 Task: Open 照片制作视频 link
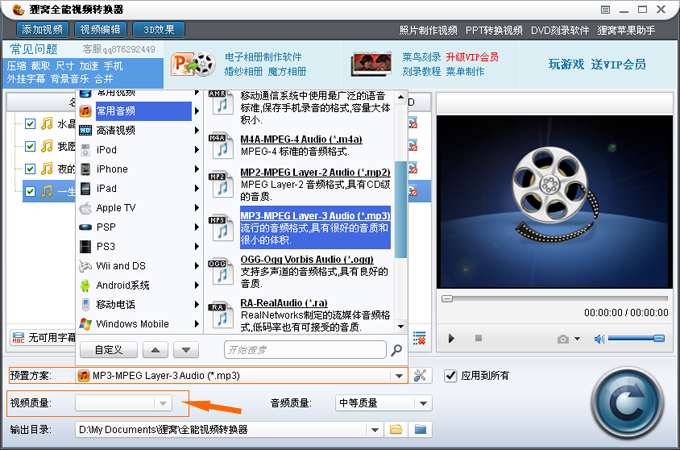pyautogui.click(x=428, y=30)
